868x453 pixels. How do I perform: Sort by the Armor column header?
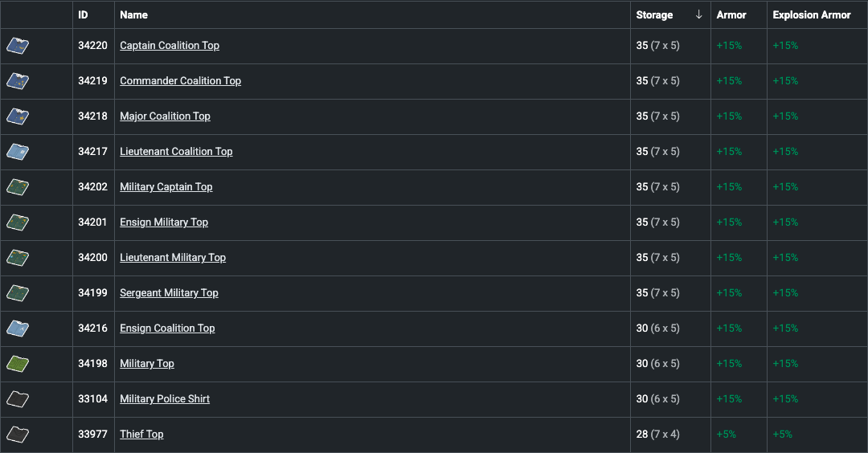(731, 14)
